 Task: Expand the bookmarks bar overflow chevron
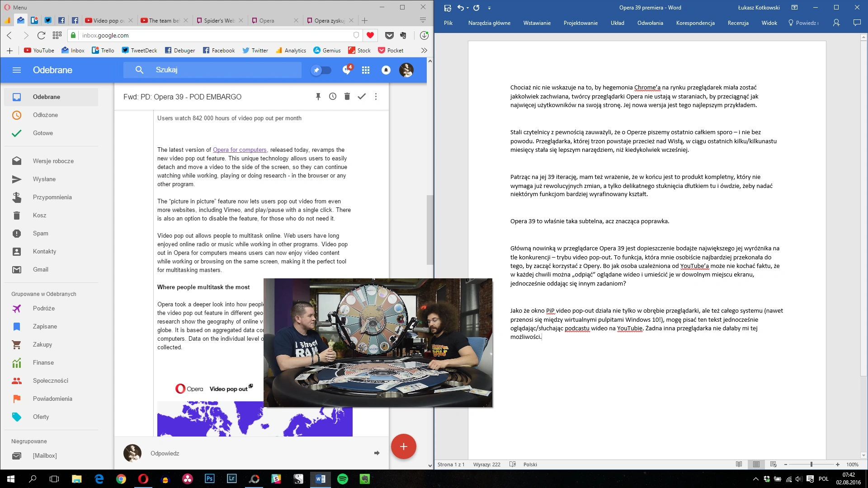424,51
